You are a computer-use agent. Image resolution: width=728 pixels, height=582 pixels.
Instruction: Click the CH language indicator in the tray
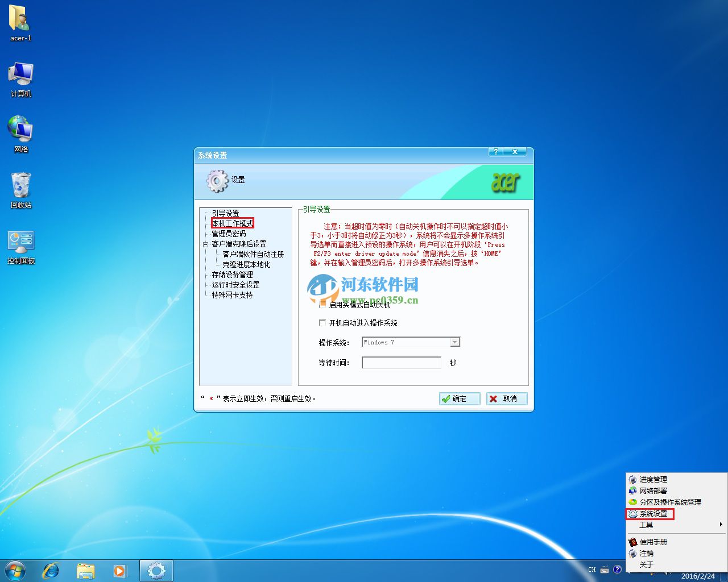[592, 569]
